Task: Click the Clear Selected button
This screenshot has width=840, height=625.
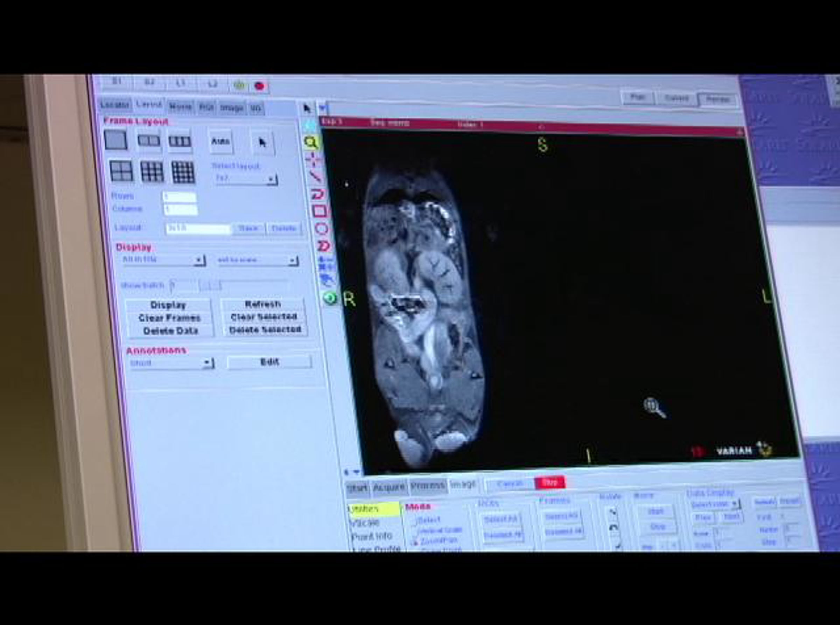Action: [x=264, y=317]
